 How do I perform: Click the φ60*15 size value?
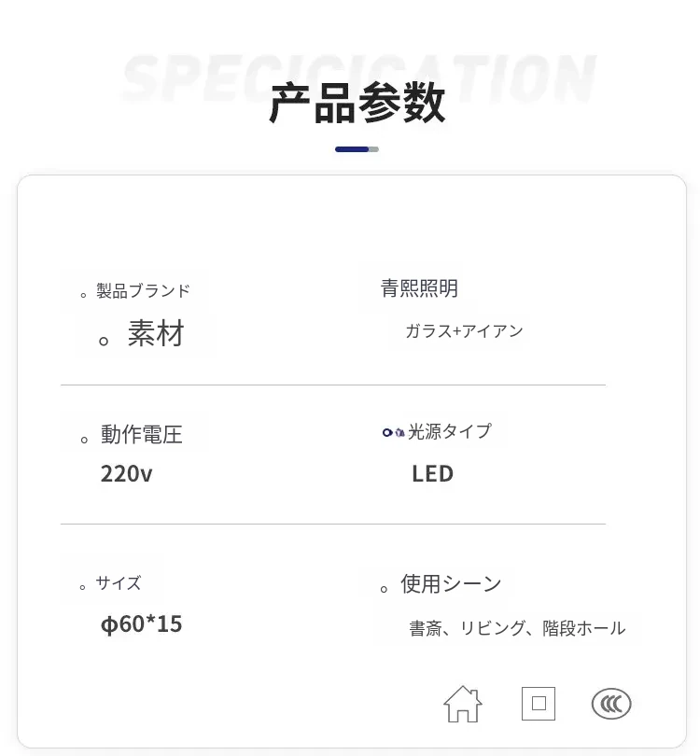coord(141,623)
